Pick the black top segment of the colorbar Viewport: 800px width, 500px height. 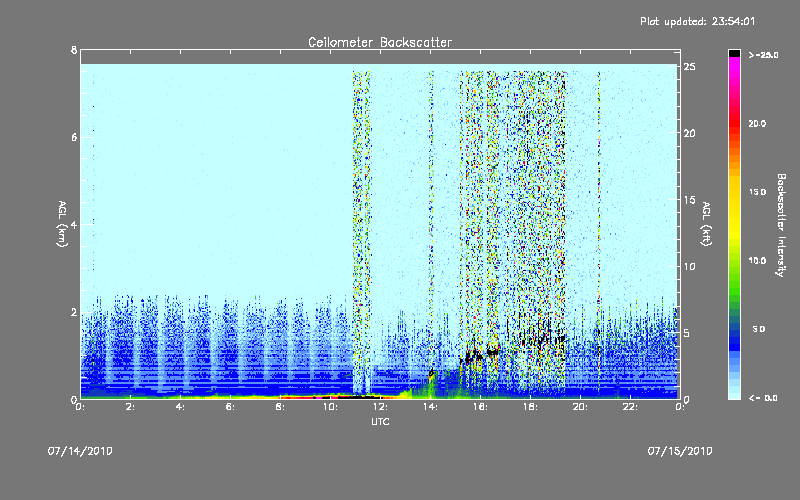(734, 53)
